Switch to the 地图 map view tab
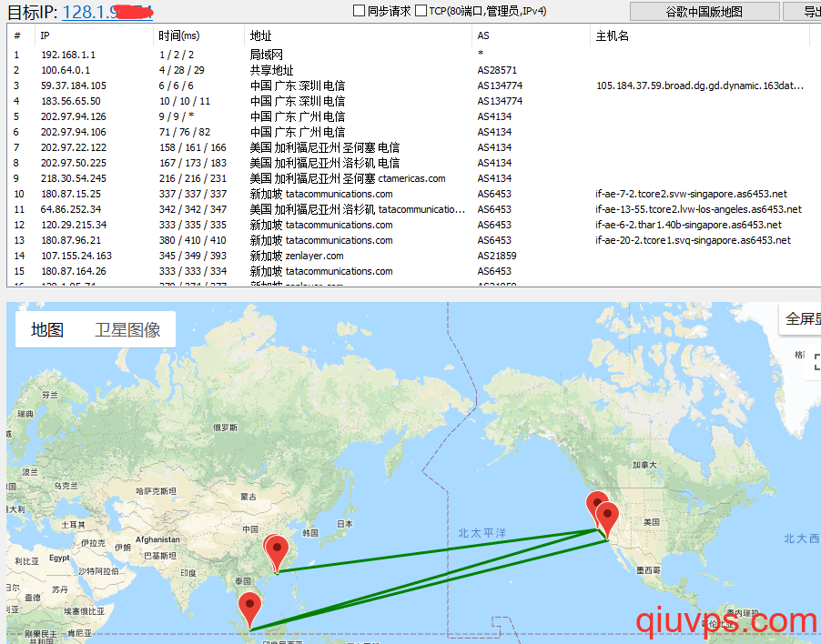This screenshot has width=821, height=644. [47, 329]
